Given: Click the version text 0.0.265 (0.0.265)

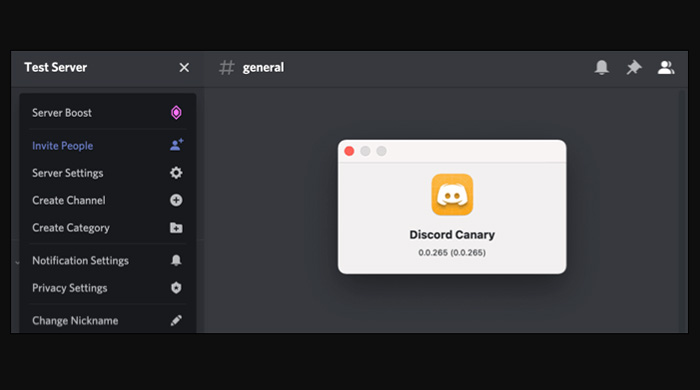Looking at the screenshot, I should (452, 253).
